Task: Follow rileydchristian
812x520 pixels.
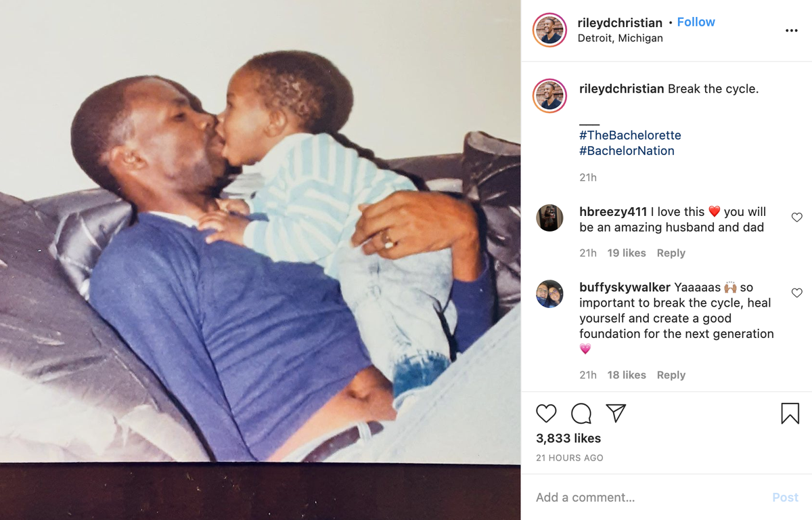Action: (696, 22)
